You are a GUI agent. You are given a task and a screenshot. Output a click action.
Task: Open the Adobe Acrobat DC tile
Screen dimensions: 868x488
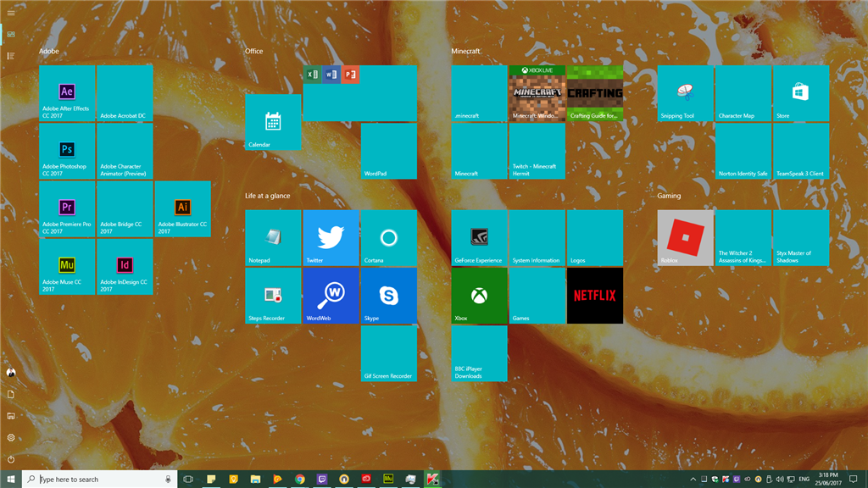coord(125,93)
